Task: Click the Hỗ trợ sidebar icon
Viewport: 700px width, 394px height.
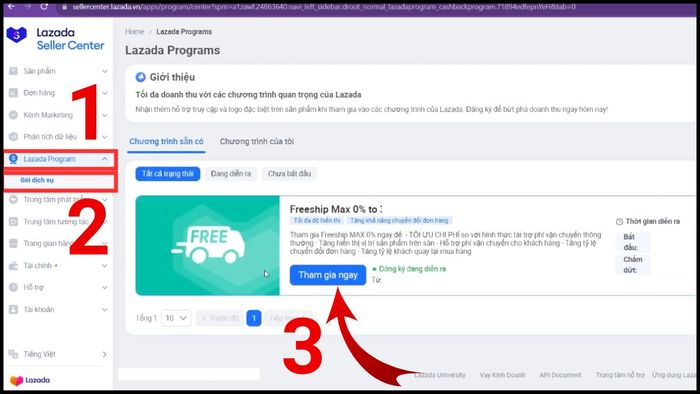Action: tap(13, 287)
